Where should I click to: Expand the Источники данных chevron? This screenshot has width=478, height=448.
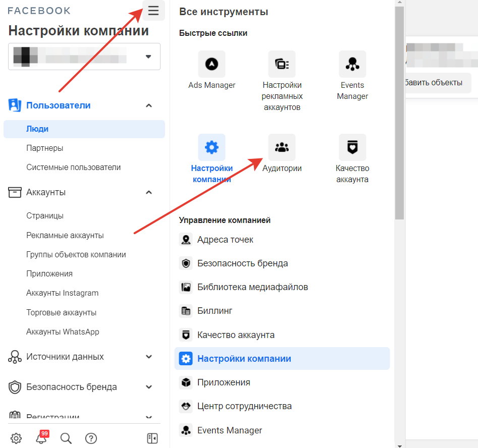149,357
